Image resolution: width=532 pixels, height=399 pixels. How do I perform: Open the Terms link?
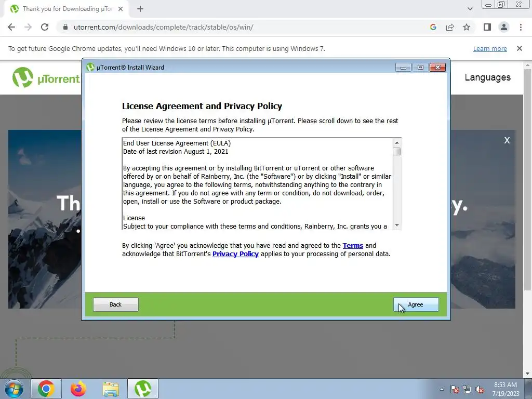(x=353, y=246)
